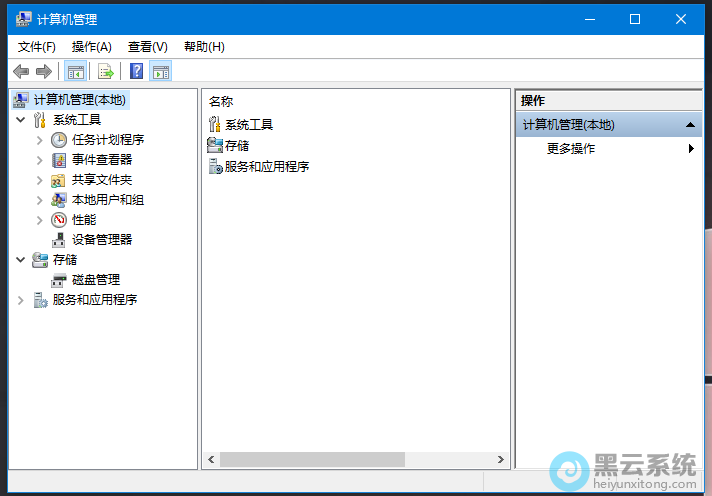The image size is (712, 496).
Task: Click the 本地用户和组 users icon
Action: pyautogui.click(x=59, y=200)
